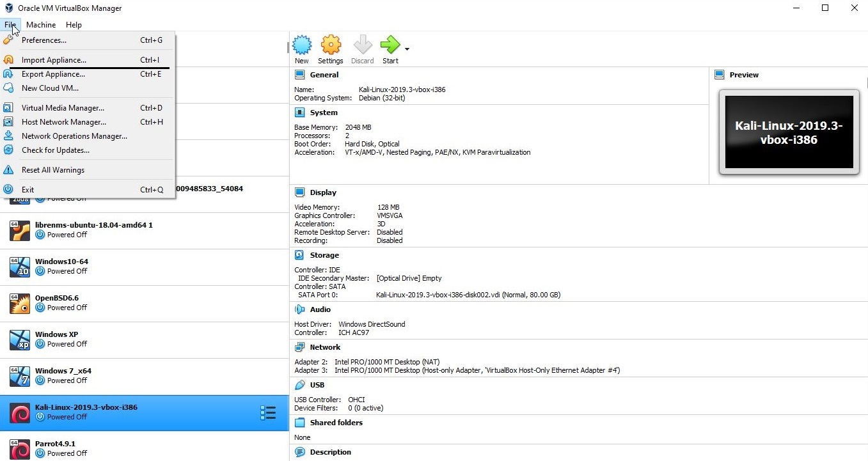Open Virtual Media Manager... from menu
Screen dimensions: 868x461
[88, 108]
